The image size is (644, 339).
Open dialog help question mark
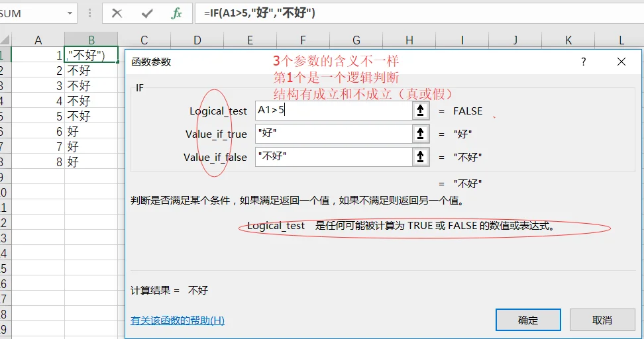[x=584, y=62]
